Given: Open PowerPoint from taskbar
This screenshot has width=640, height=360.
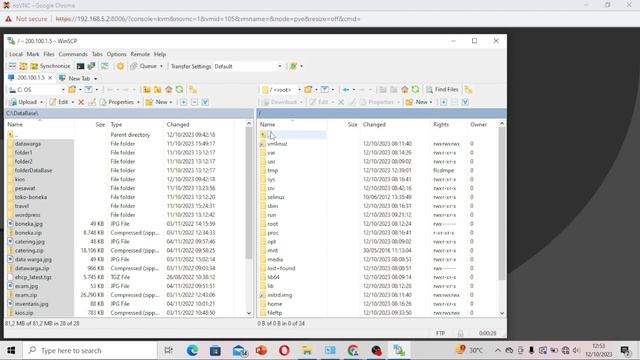Looking at the screenshot, I should pos(262,350).
